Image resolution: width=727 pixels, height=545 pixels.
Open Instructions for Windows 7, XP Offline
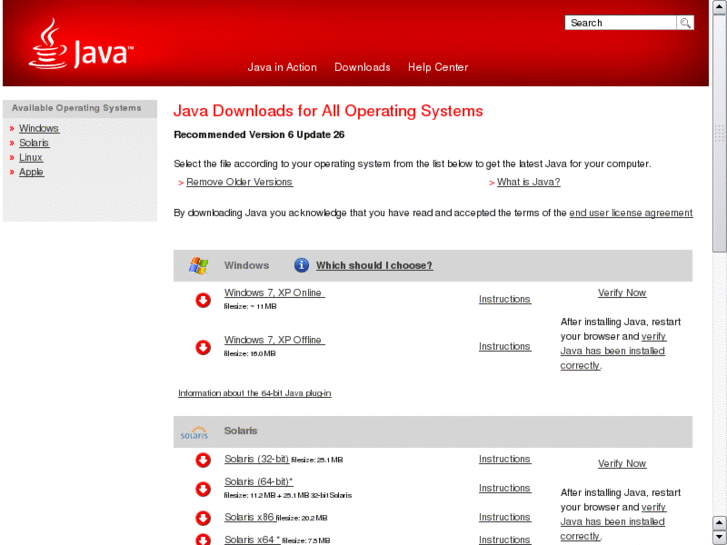click(x=505, y=346)
